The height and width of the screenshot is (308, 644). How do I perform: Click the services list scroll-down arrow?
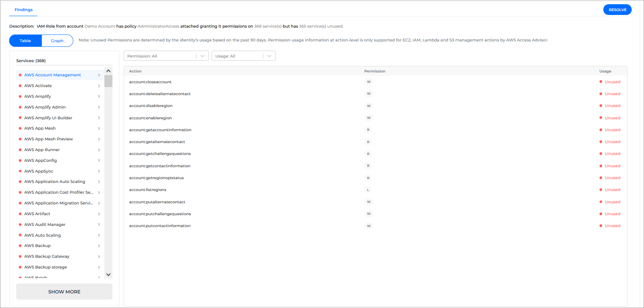tap(108, 275)
